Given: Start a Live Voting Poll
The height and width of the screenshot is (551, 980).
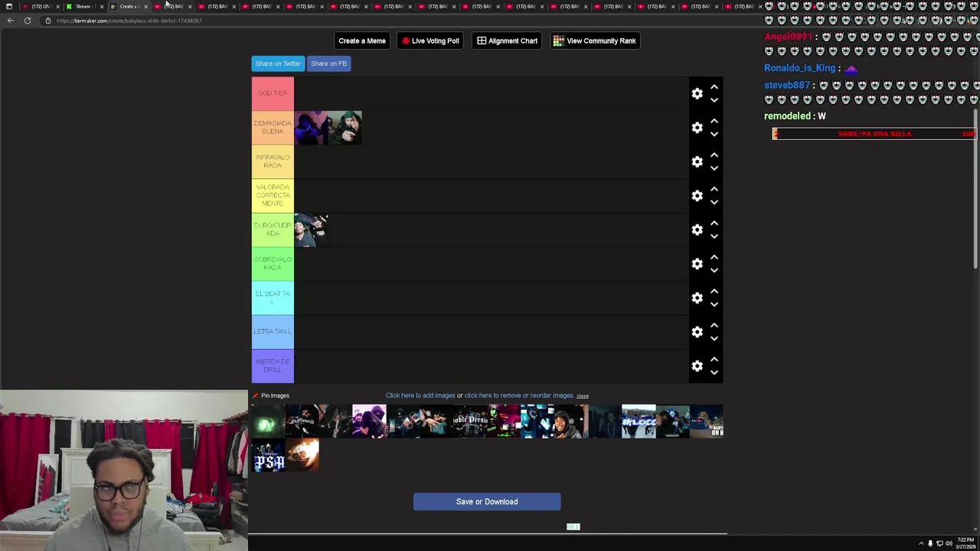Looking at the screenshot, I should point(430,41).
